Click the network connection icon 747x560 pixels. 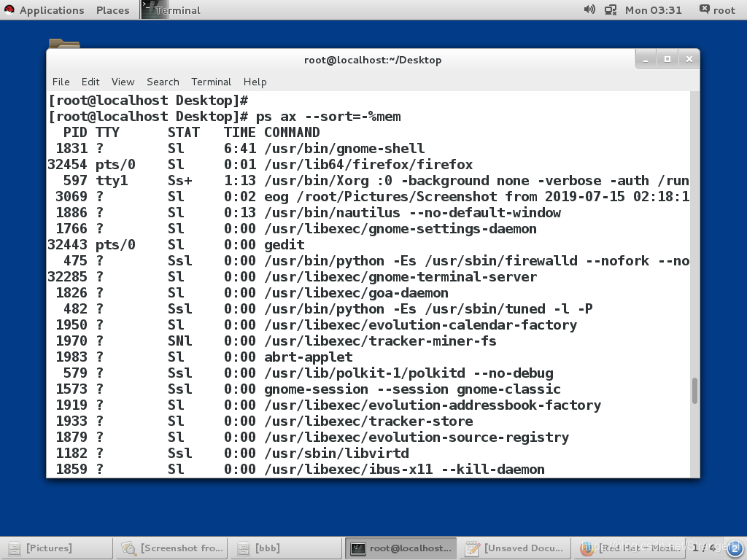point(611,10)
